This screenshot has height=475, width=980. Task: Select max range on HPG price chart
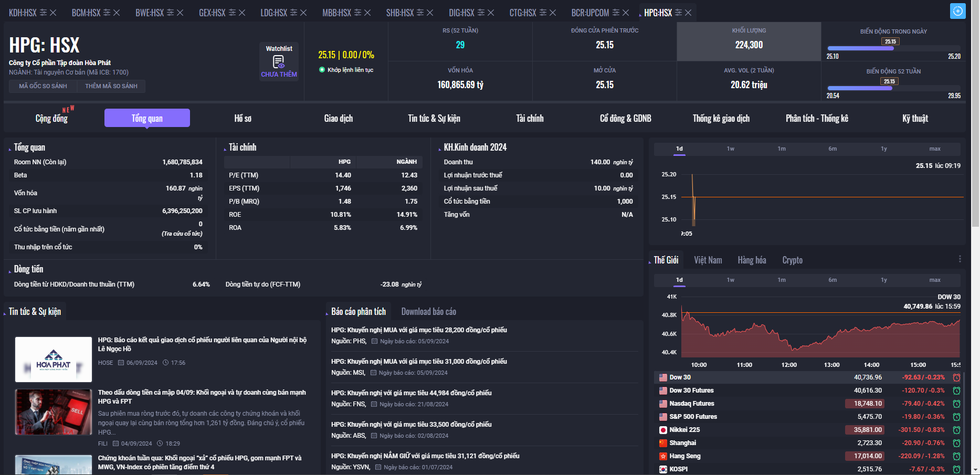coord(935,149)
